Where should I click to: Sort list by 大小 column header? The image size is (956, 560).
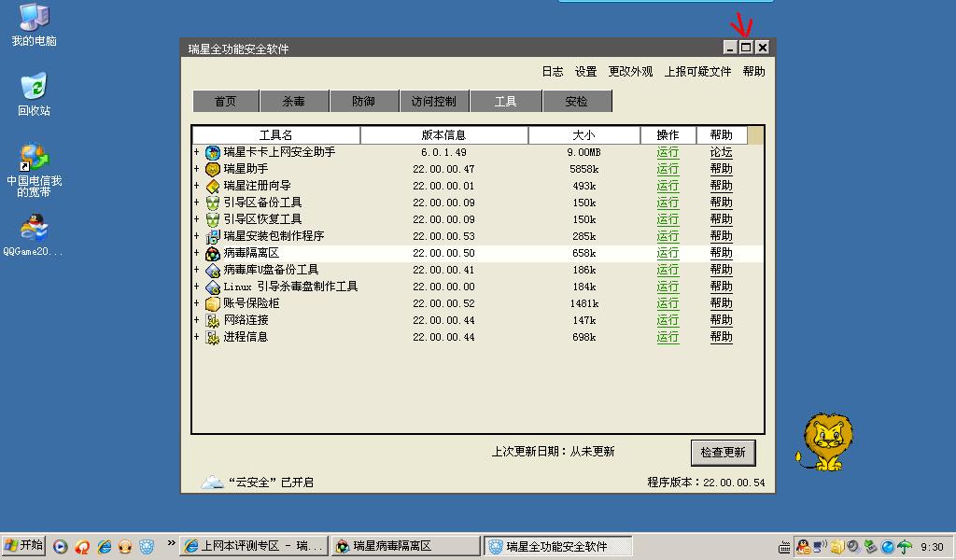point(584,135)
